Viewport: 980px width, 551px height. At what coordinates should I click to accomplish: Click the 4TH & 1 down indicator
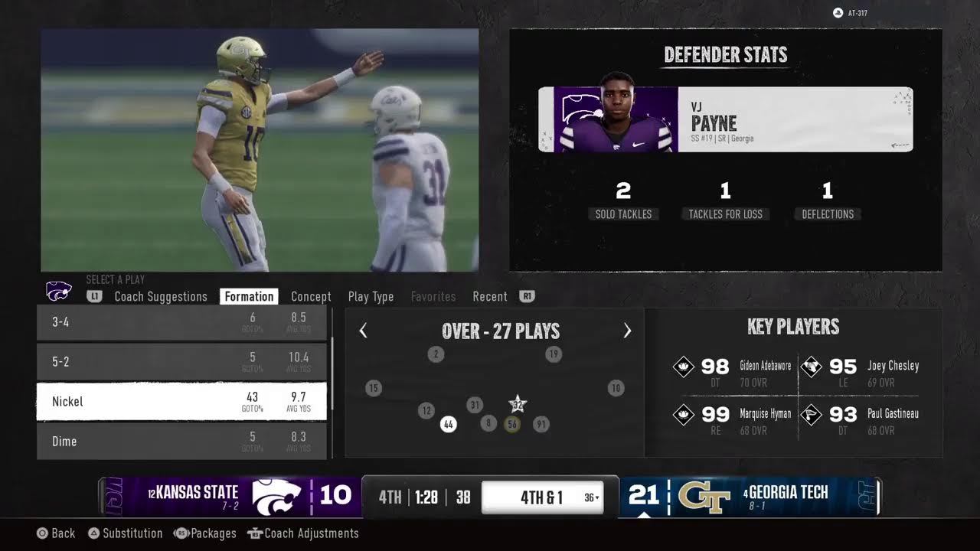pos(542,497)
